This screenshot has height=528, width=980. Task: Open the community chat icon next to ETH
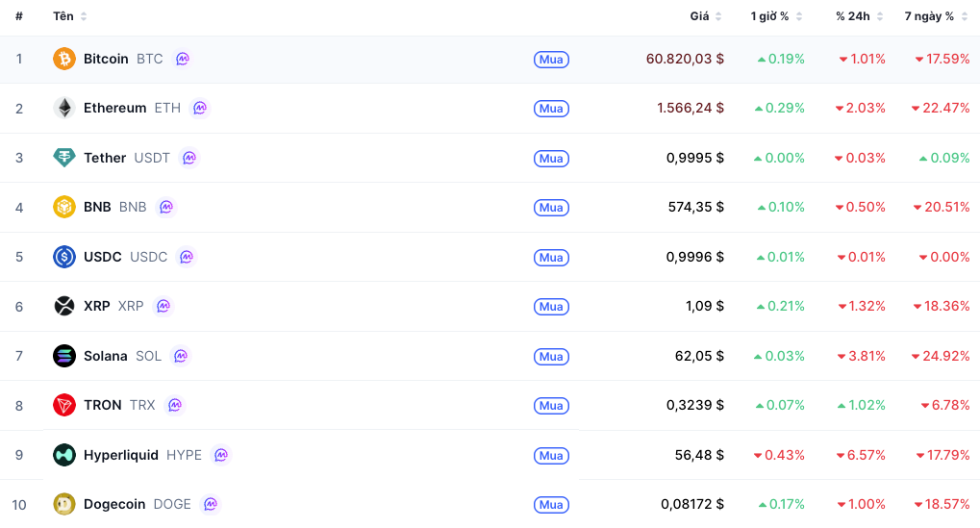200,108
